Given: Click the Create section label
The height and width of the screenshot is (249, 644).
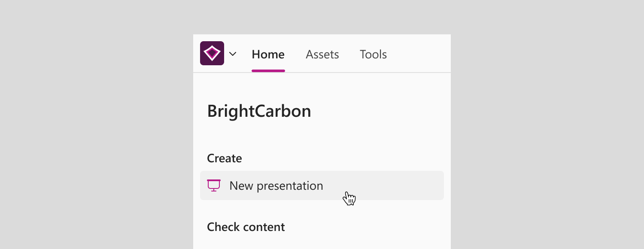Looking at the screenshot, I should tap(225, 158).
